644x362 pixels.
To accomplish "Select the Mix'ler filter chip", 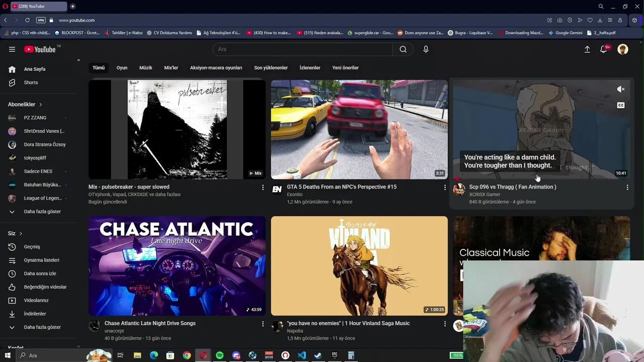I will (x=171, y=68).
